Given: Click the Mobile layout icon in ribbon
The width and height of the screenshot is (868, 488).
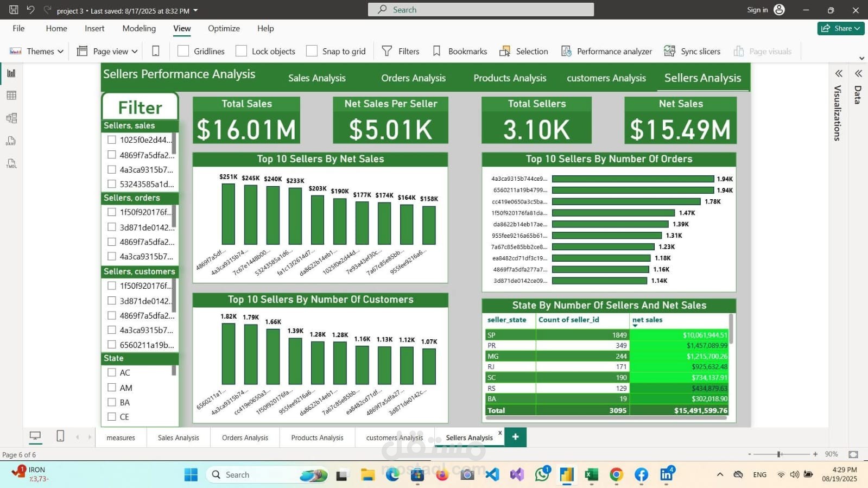Looking at the screenshot, I should pyautogui.click(x=156, y=51).
